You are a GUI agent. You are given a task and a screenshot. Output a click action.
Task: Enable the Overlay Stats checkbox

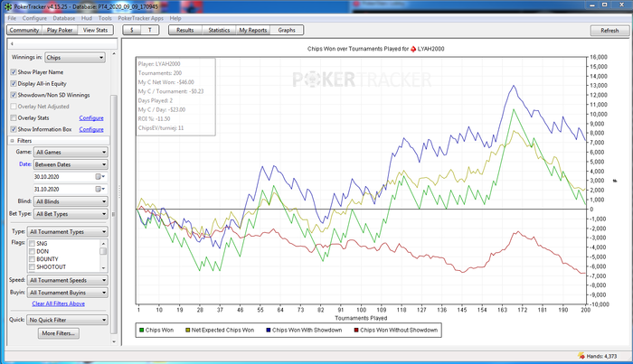click(14, 117)
